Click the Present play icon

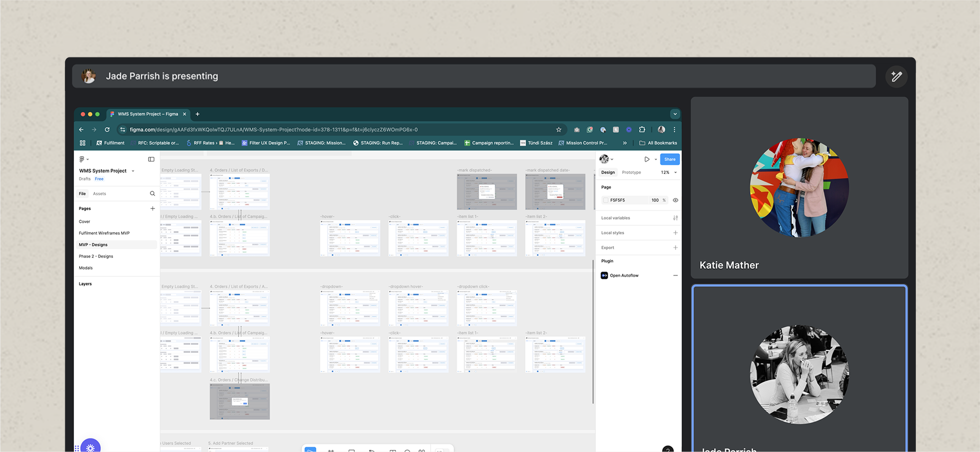click(x=647, y=159)
